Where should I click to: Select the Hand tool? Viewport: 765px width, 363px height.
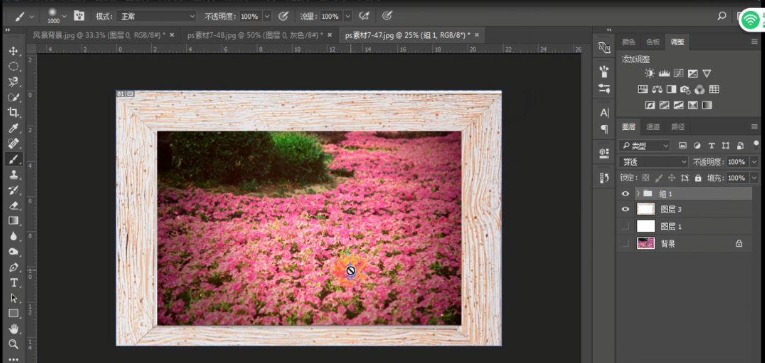click(13, 328)
